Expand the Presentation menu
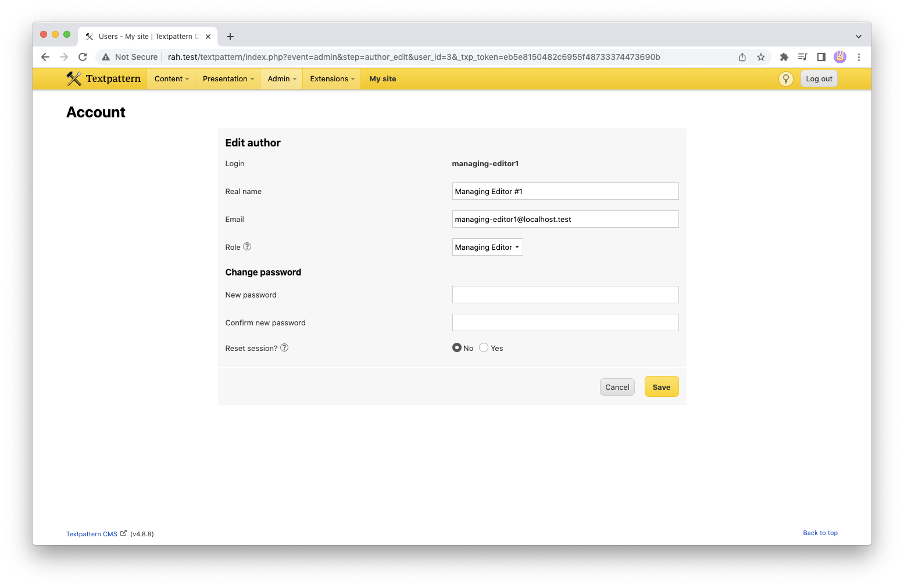Screen dimensions: 904x588 tap(228, 79)
